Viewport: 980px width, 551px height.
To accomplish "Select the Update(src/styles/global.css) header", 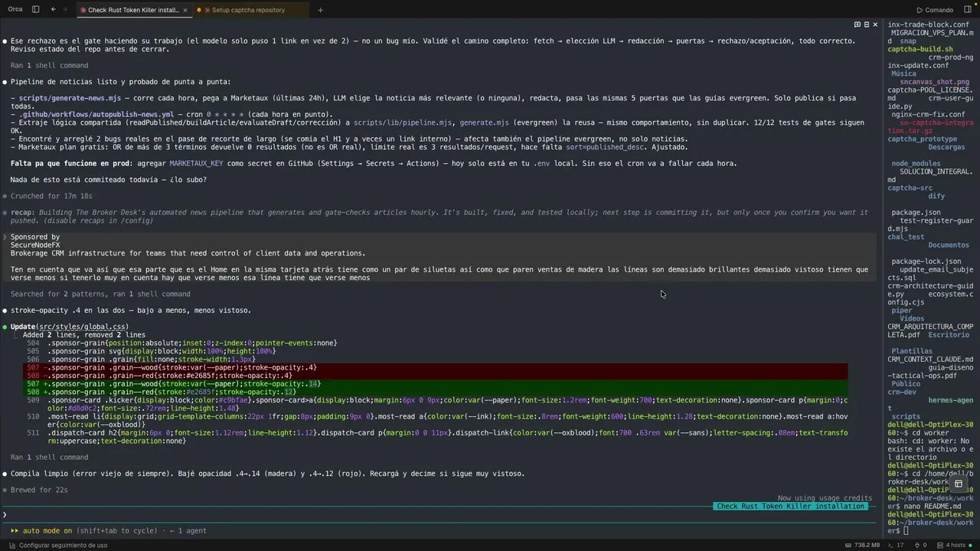I will click(70, 327).
